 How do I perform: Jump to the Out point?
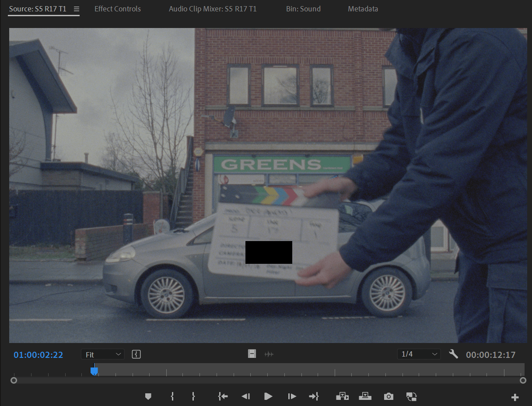(x=314, y=396)
